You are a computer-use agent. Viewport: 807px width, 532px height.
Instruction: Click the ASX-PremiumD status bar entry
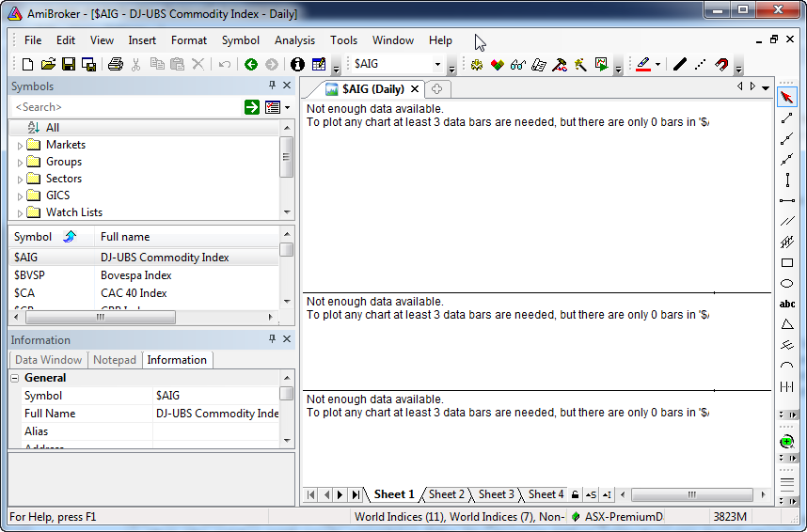point(618,517)
